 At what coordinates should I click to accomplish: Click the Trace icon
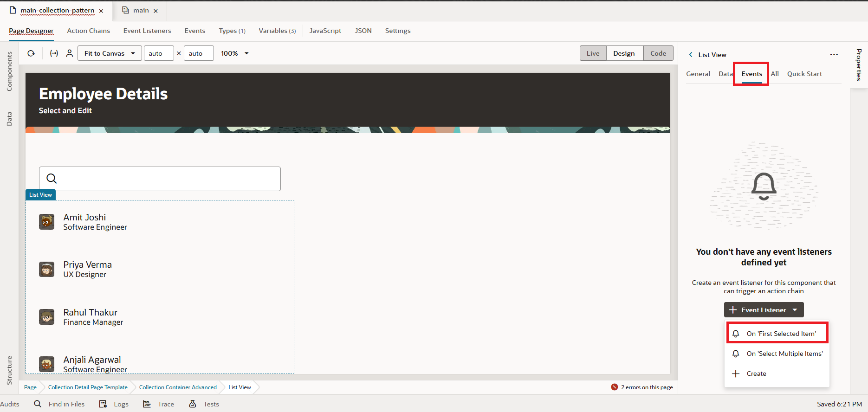click(147, 404)
